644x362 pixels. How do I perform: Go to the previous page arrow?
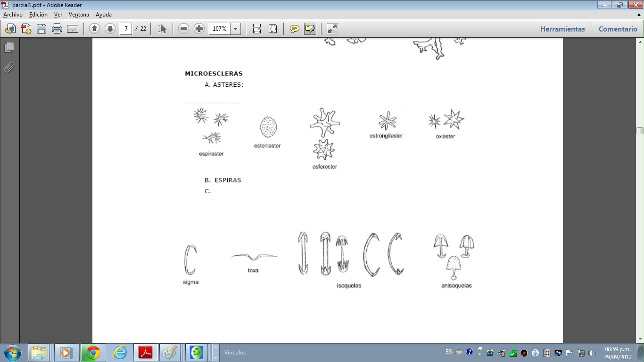click(94, 29)
